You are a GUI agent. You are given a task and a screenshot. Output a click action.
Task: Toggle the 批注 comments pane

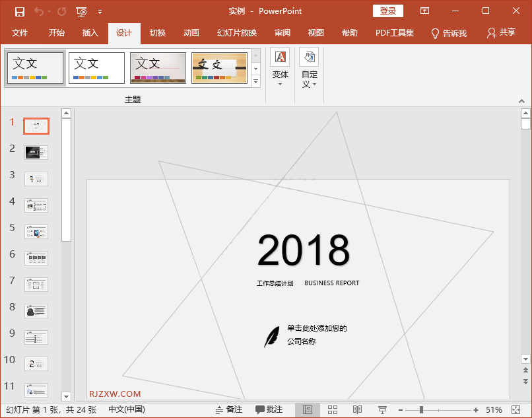click(x=269, y=410)
